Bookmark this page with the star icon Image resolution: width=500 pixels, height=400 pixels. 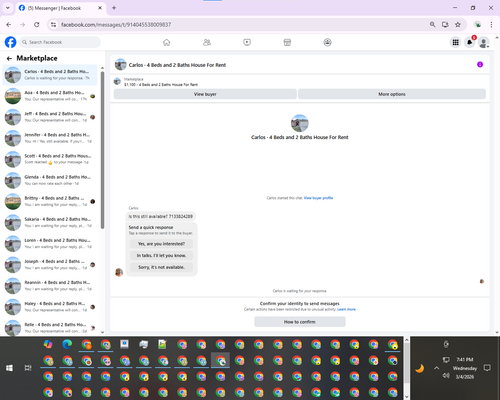(458, 25)
